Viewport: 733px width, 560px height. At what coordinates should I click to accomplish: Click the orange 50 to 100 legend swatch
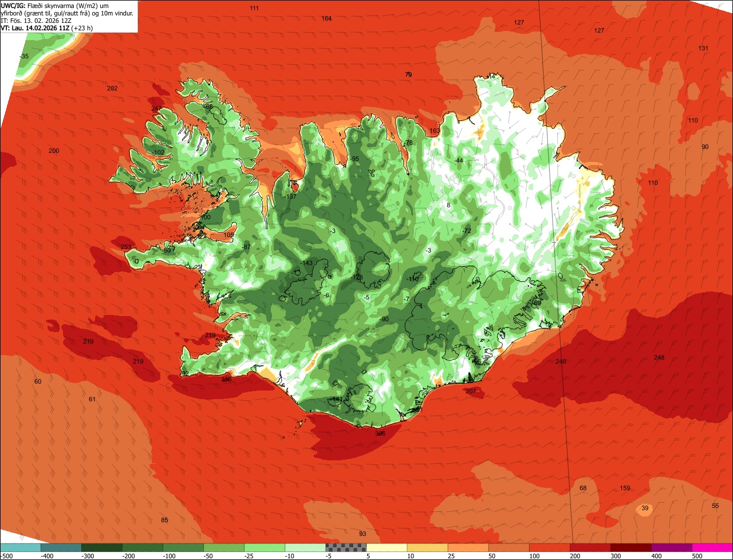coord(509,547)
